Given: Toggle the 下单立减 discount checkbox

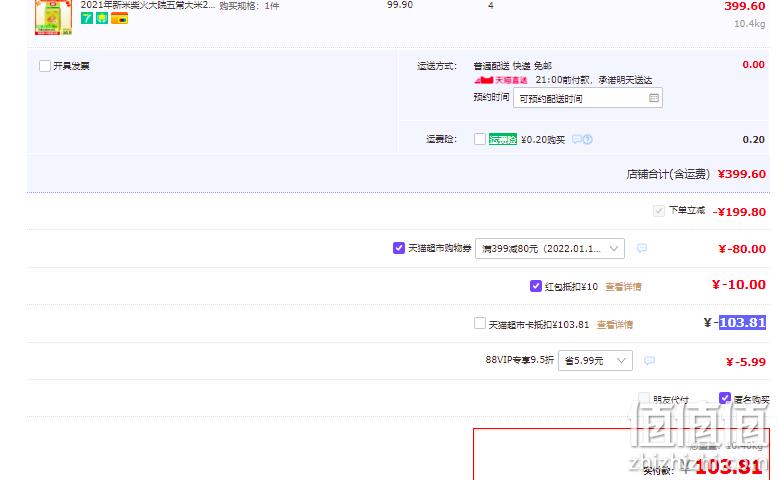Looking at the screenshot, I should 658,211.
